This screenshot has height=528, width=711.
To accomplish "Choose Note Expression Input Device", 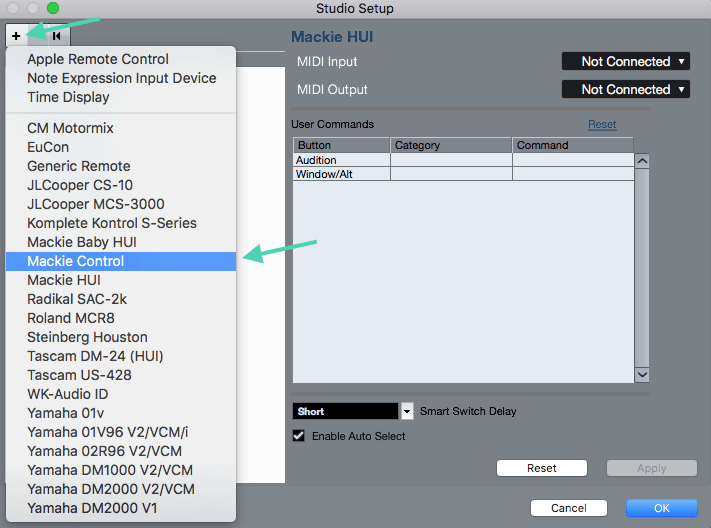I will tap(121, 78).
